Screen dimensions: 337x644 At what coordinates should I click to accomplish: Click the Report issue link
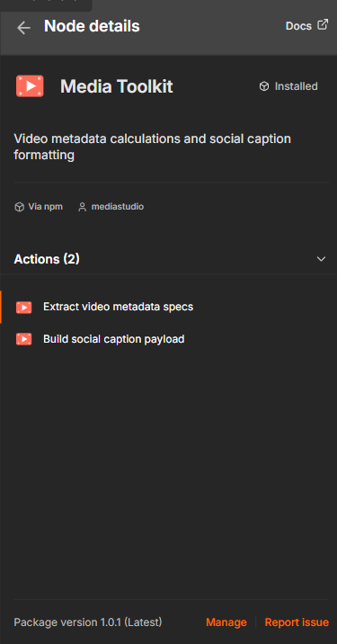point(297,622)
